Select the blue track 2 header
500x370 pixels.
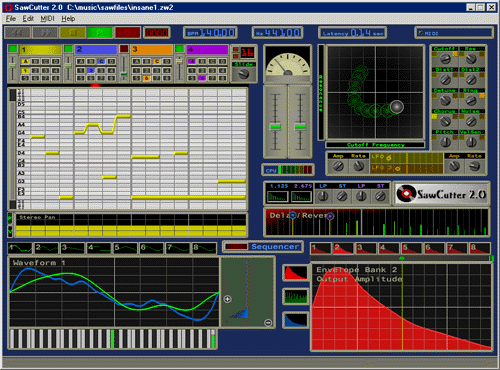coord(96,49)
